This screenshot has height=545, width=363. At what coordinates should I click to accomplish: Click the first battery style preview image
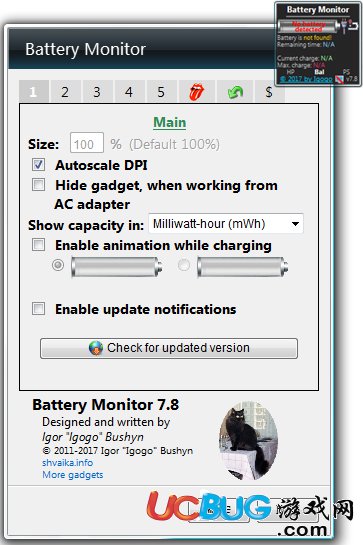click(116, 267)
